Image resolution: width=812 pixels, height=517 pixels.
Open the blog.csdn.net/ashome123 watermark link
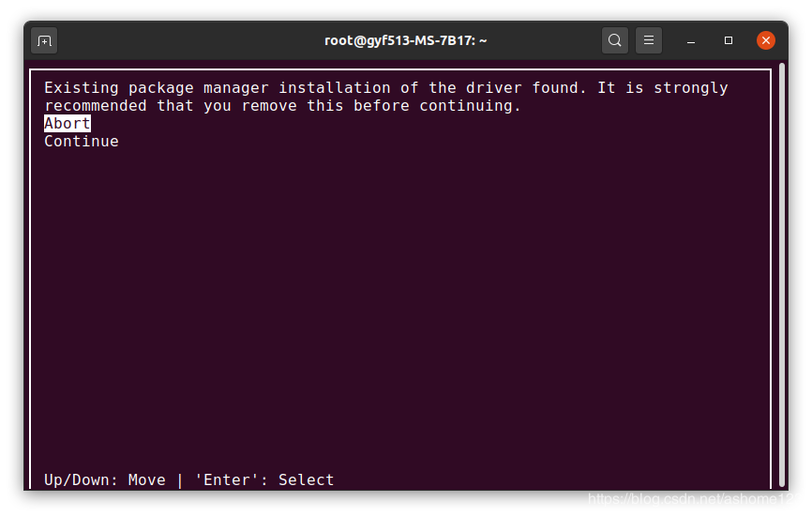pos(695,499)
